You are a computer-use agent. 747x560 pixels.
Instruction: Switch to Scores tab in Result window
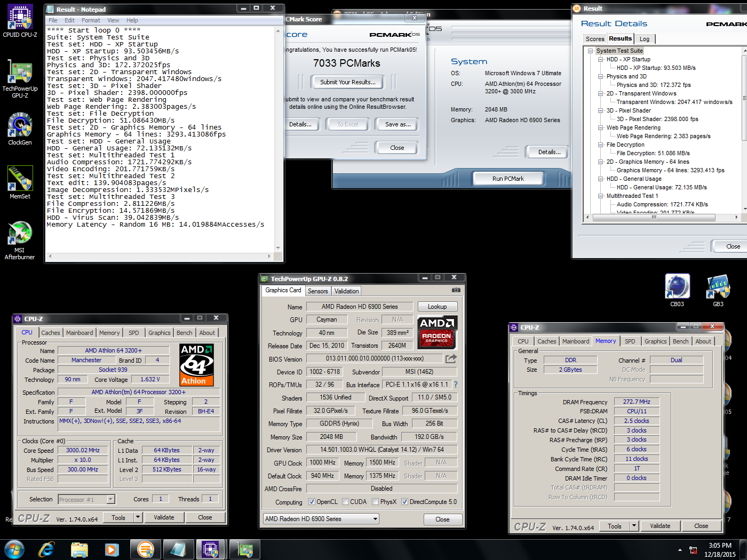pyautogui.click(x=595, y=39)
